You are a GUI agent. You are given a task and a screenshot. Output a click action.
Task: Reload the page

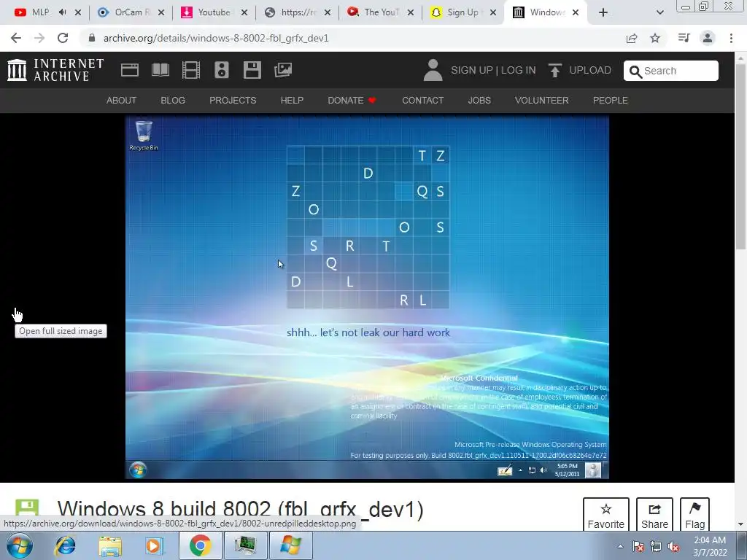(63, 38)
